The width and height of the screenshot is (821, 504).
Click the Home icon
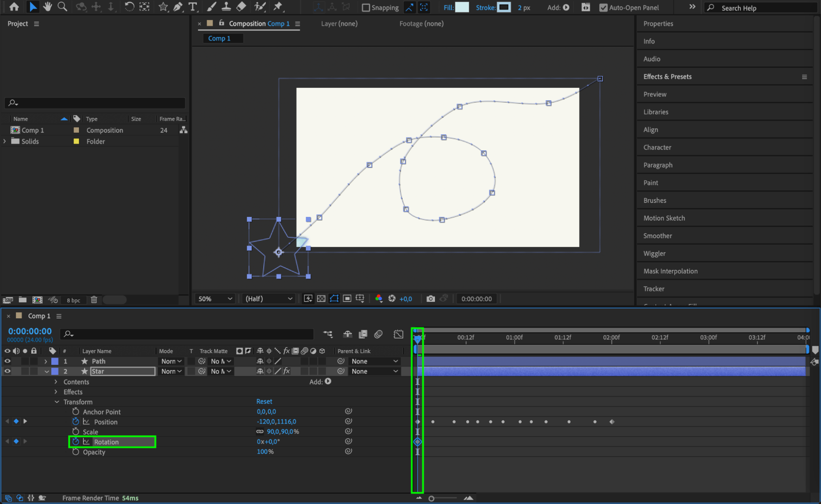[x=14, y=7]
